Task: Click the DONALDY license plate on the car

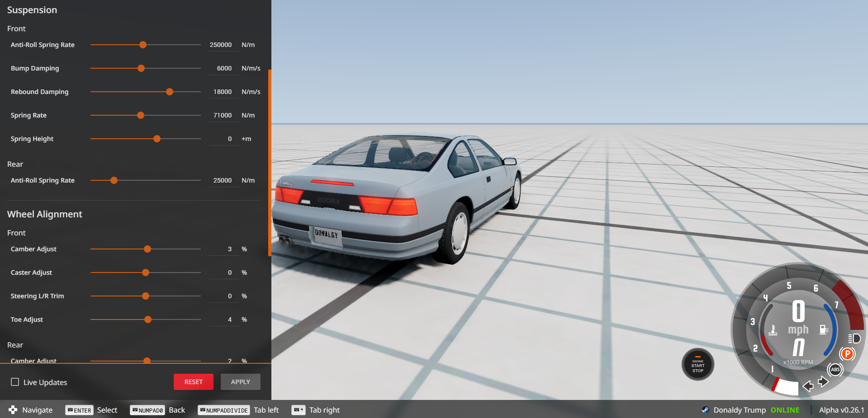Action: [x=327, y=235]
